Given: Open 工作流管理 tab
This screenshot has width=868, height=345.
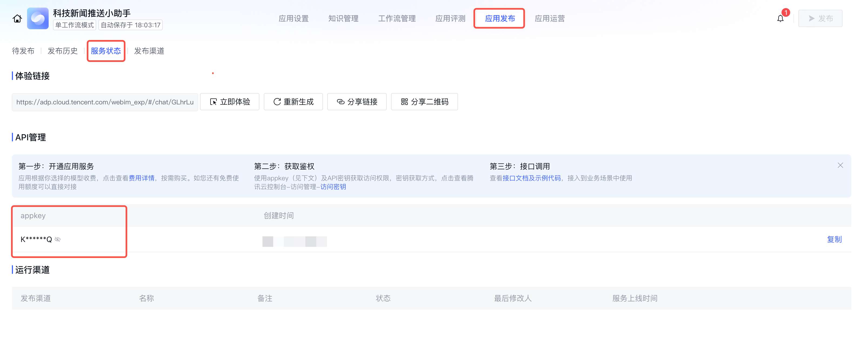Looking at the screenshot, I should click(x=397, y=19).
